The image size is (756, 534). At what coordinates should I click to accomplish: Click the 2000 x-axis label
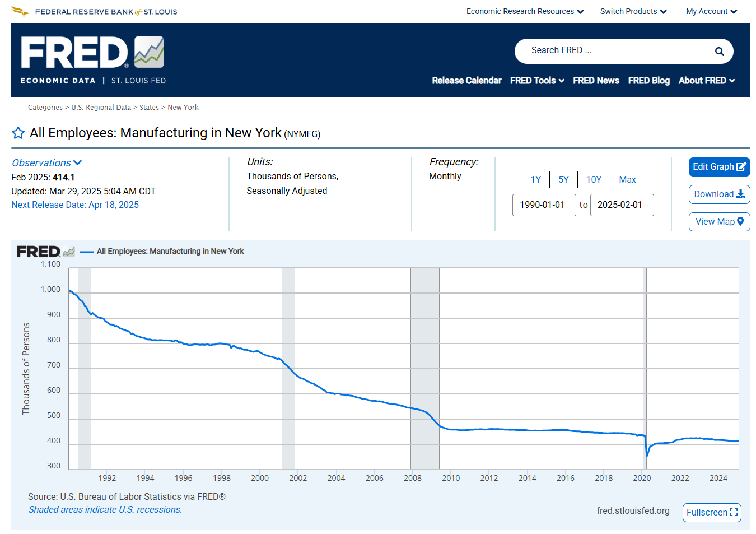(260, 479)
